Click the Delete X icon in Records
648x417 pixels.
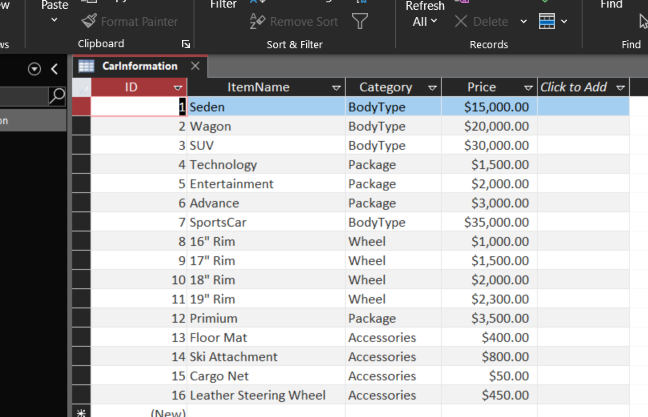pyautogui.click(x=460, y=21)
